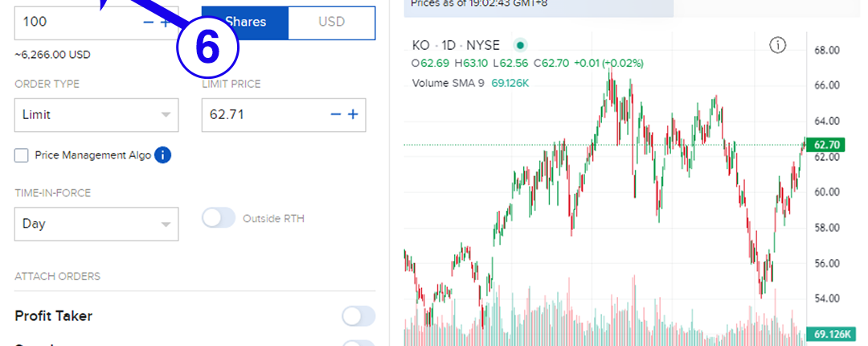The width and height of the screenshot is (868, 346).
Task: Open the Order Type dropdown showing Limit
Action: (x=96, y=114)
